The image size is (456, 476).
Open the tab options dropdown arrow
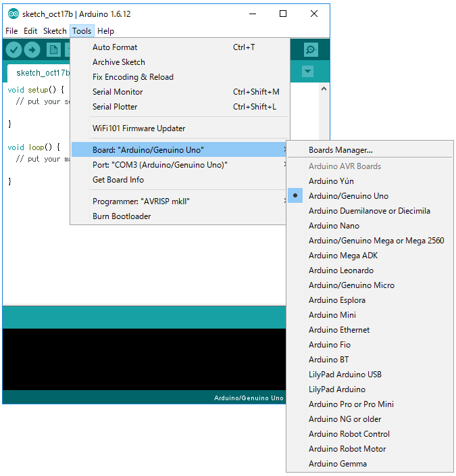point(307,72)
